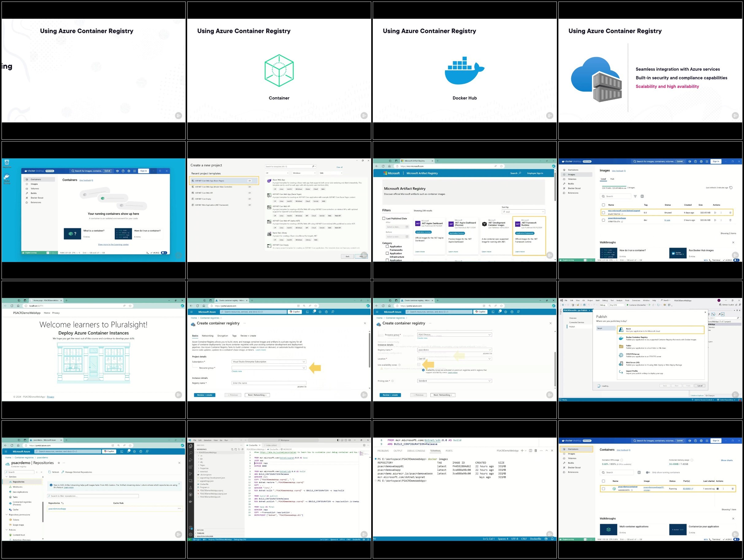Run the mcr.microsoft.com/dotnet/aspnet image with play icon
The image size is (744, 560).
pyautogui.click(x=715, y=213)
